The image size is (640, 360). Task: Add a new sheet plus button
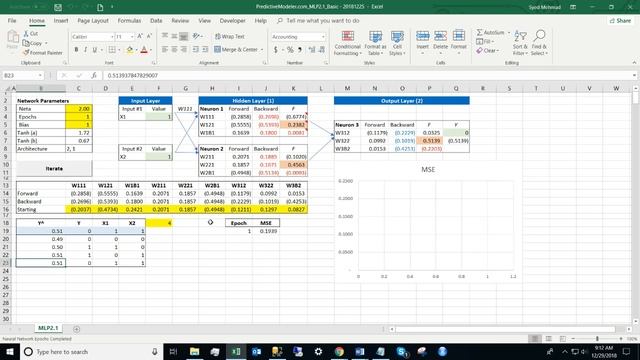(x=76, y=329)
